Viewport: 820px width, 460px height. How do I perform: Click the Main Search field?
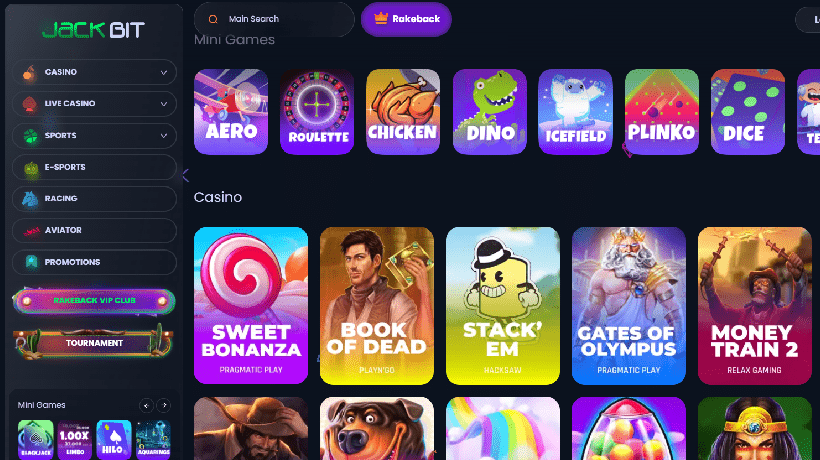[274, 19]
